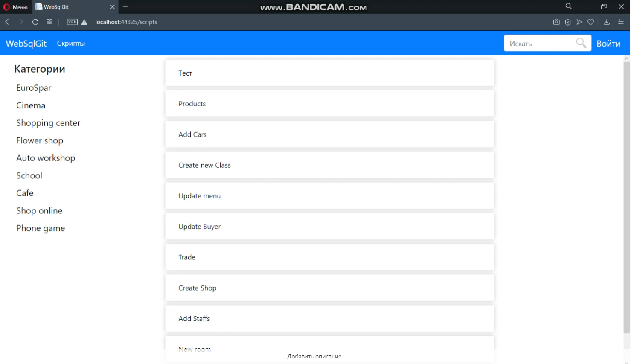Open the Create Shop script card

[330, 288]
